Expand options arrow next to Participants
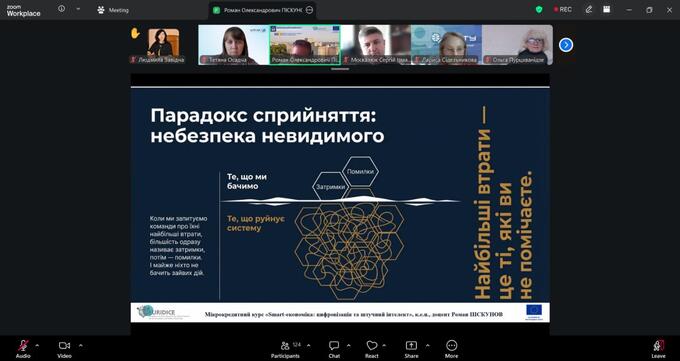 [308, 345]
